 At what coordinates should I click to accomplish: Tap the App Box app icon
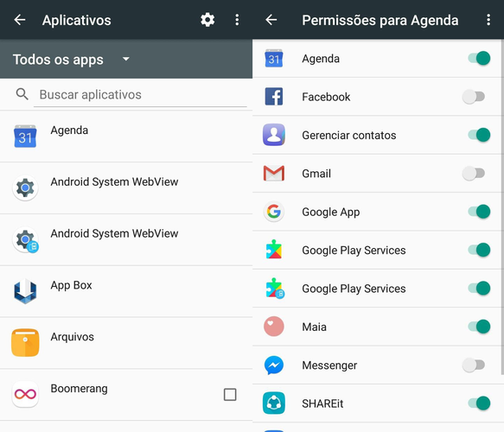click(x=25, y=291)
